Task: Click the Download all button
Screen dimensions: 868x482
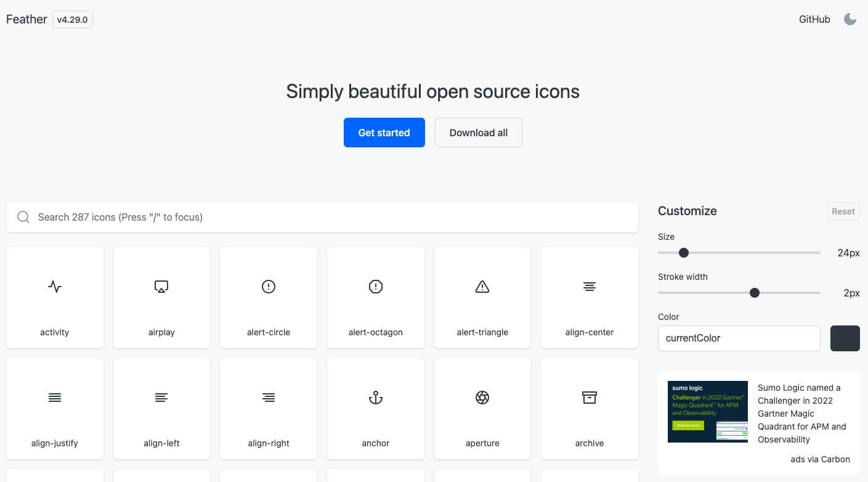Action: point(479,133)
